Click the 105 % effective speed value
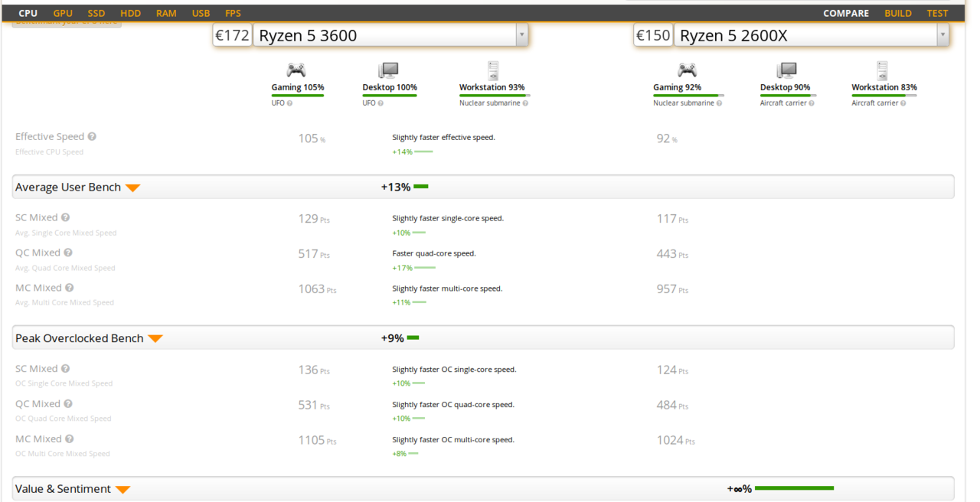Image resolution: width=980 pixels, height=502 pixels. point(312,139)
